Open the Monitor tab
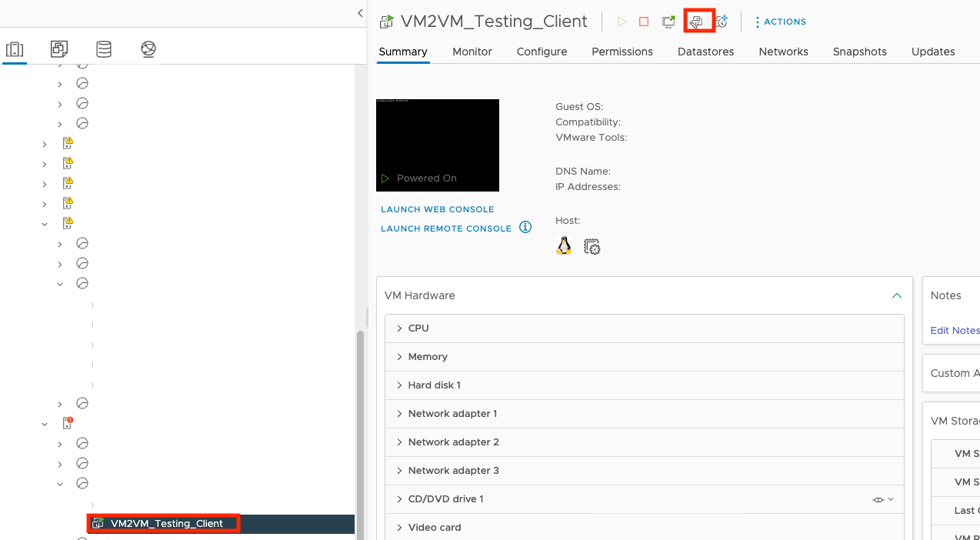The height and width of the screenshot is (540, 980). (472, 52)
